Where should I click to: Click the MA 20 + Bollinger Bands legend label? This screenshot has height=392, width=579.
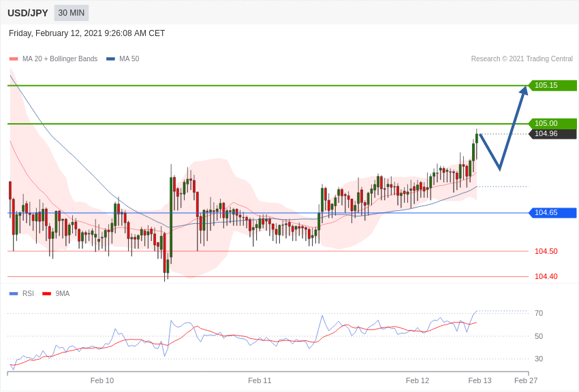click(60, 59)
